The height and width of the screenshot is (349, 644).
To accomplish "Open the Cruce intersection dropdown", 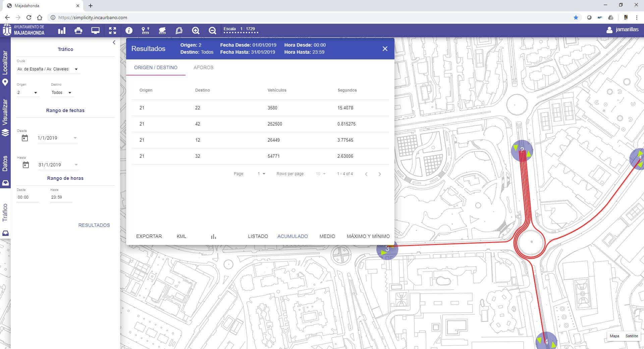I will 48,69.
